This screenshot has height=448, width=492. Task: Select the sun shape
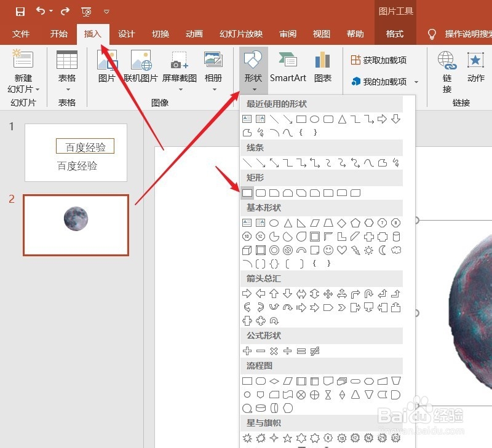pyautogui.click(x=368, y=250)
